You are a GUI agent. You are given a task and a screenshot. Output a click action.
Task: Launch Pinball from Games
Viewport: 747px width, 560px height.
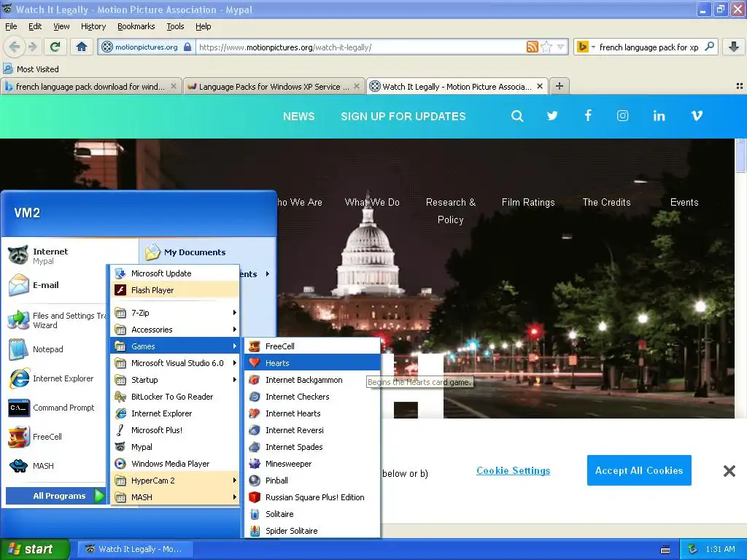click(312, 481)
